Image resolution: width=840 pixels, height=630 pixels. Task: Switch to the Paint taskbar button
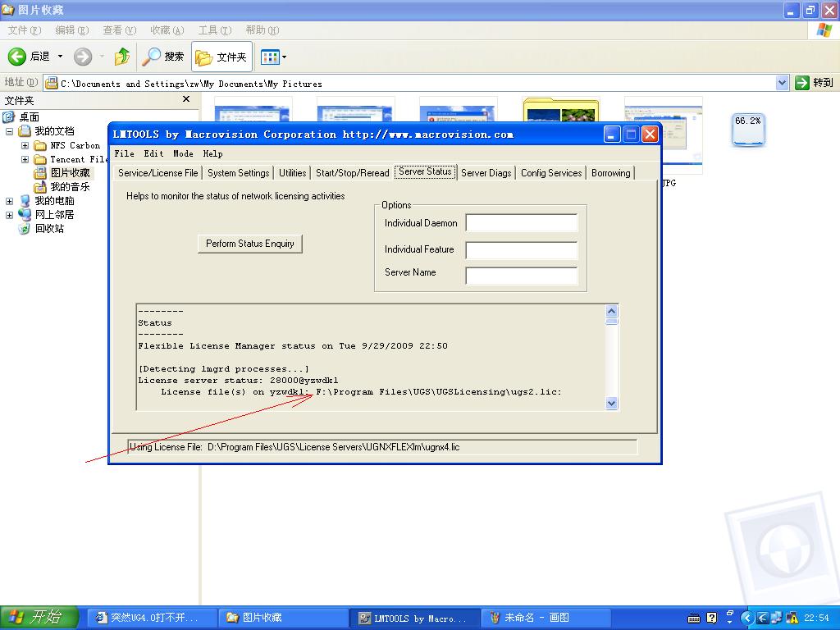545,618
